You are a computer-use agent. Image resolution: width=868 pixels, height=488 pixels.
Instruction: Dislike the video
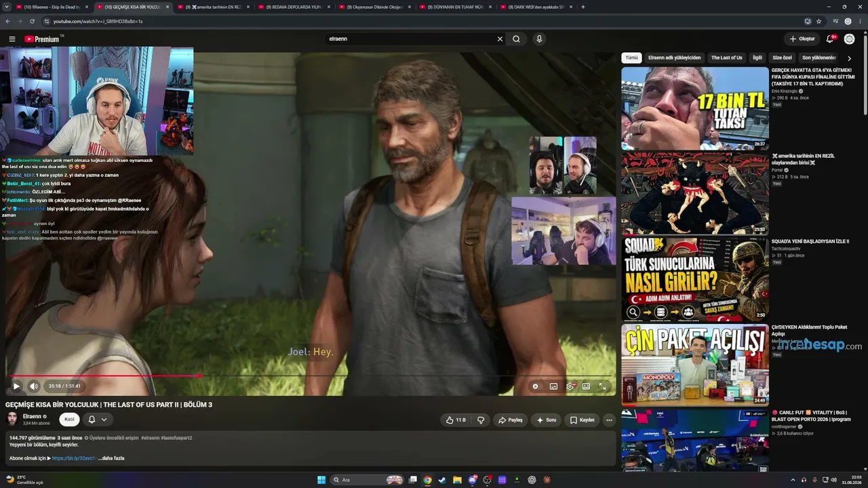point(481,420)
